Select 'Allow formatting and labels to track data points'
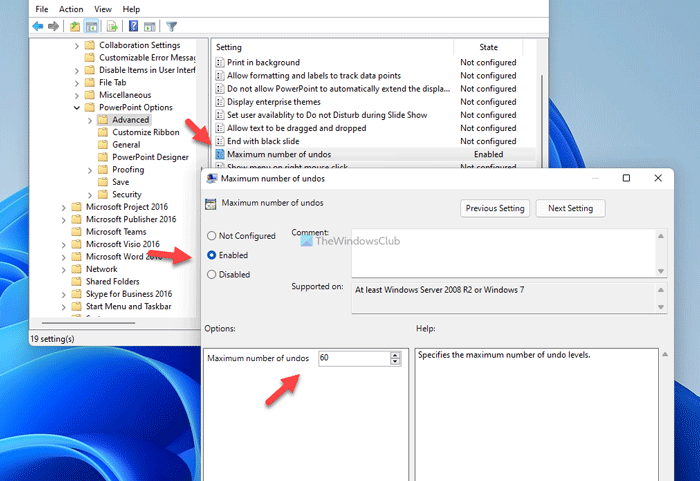 (314, 75)
